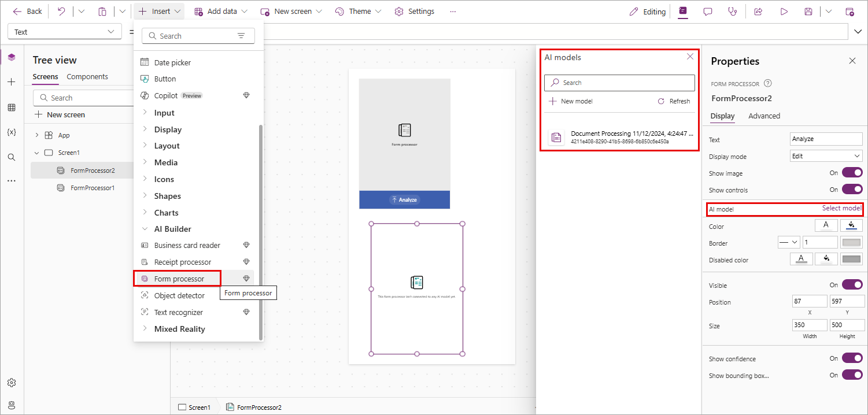
Task: Click the Select model link
Action: [841, 208]
